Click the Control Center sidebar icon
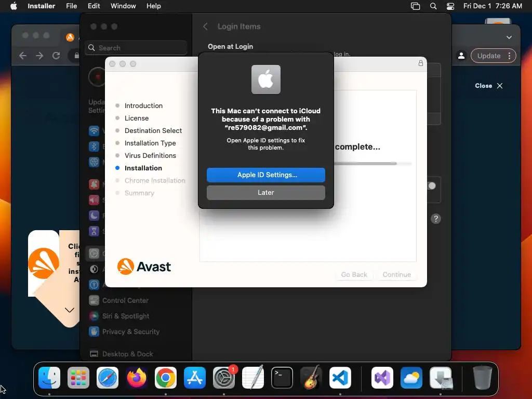 pyautogui.click(x=94, y=300)
